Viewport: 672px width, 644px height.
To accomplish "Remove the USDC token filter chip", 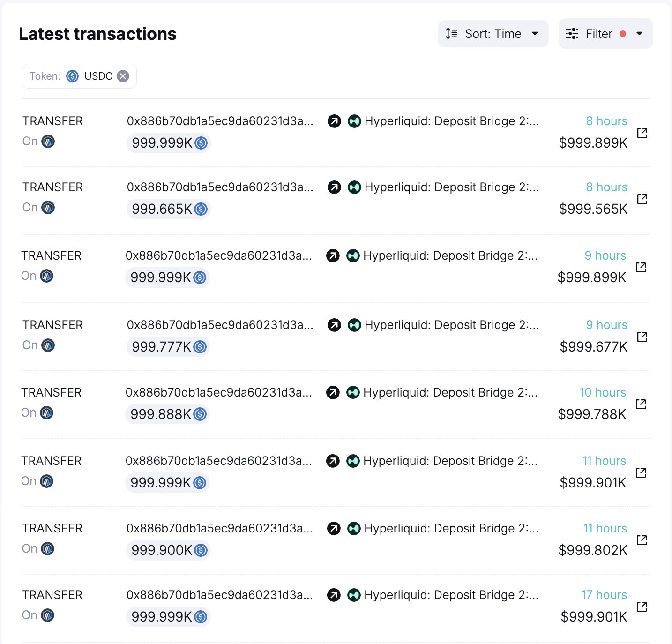I will coord(123,76).
